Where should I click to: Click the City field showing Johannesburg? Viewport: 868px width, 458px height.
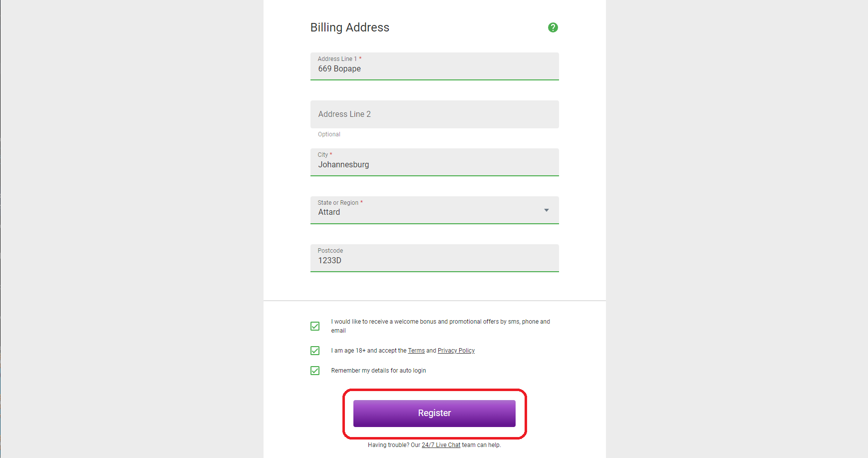coord(434,165)
